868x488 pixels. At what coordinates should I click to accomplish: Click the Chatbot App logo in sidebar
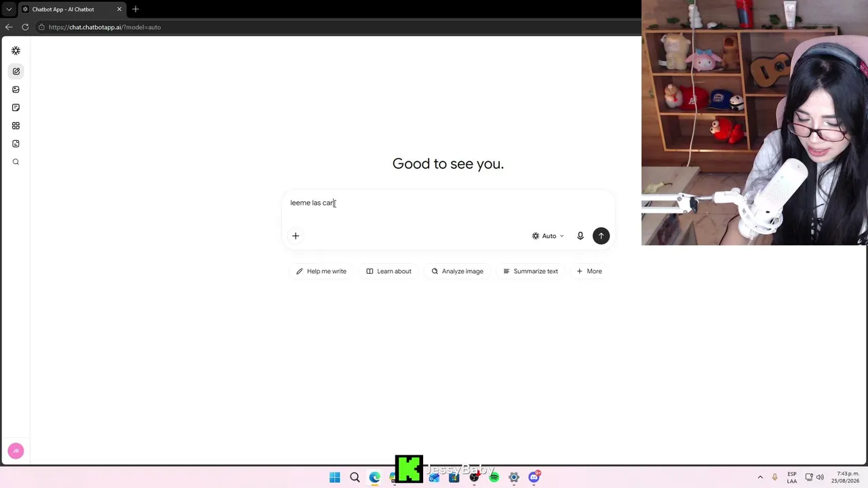16,51
